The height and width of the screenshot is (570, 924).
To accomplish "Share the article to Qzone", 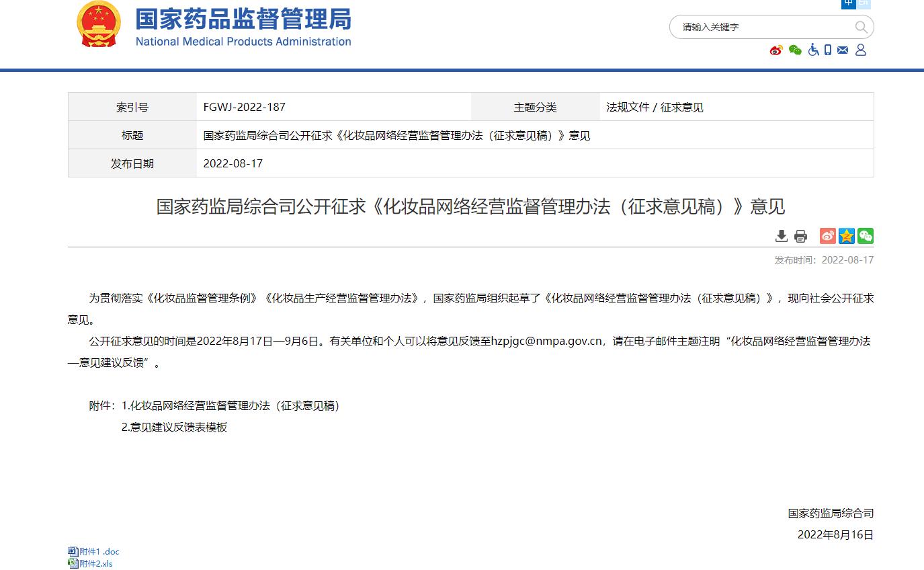I will tap(847, 236).
